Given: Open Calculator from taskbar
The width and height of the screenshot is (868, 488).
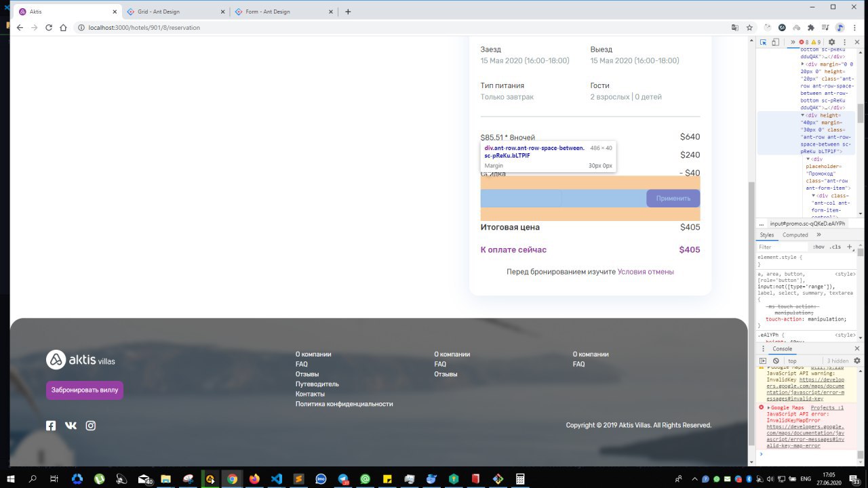Looking at the screenshot, I should [x=520, y=479].
